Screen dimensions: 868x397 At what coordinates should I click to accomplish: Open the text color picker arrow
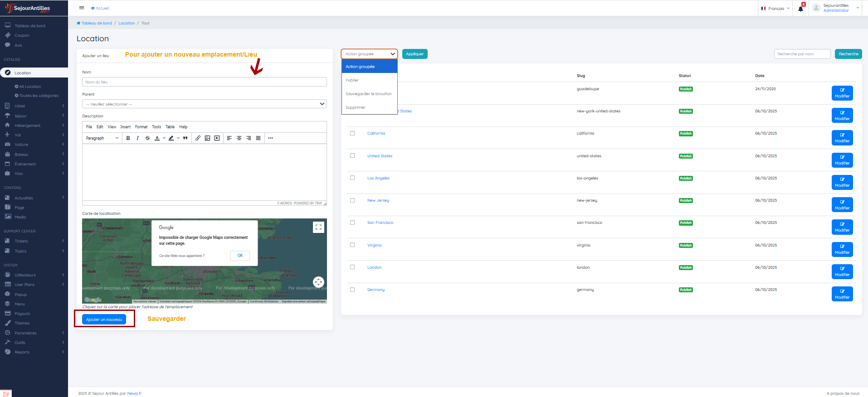(x=164, y=138)
